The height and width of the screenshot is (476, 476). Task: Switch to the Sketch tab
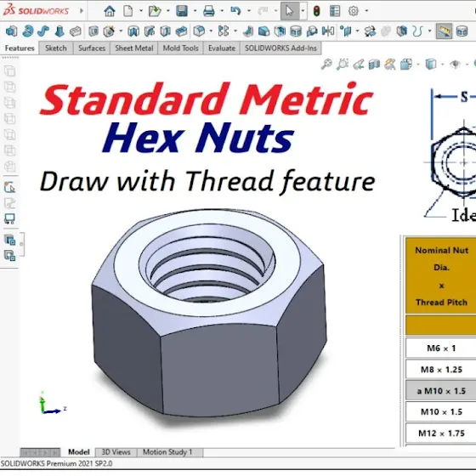point(56,48)
